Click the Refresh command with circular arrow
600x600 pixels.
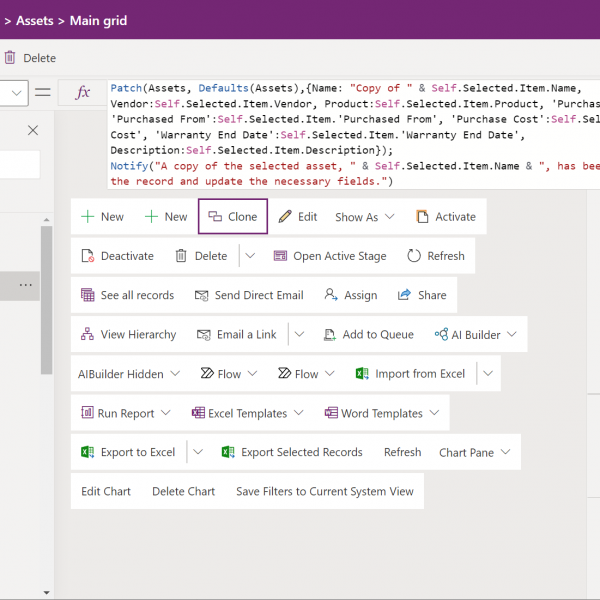(x=436, y=256)
